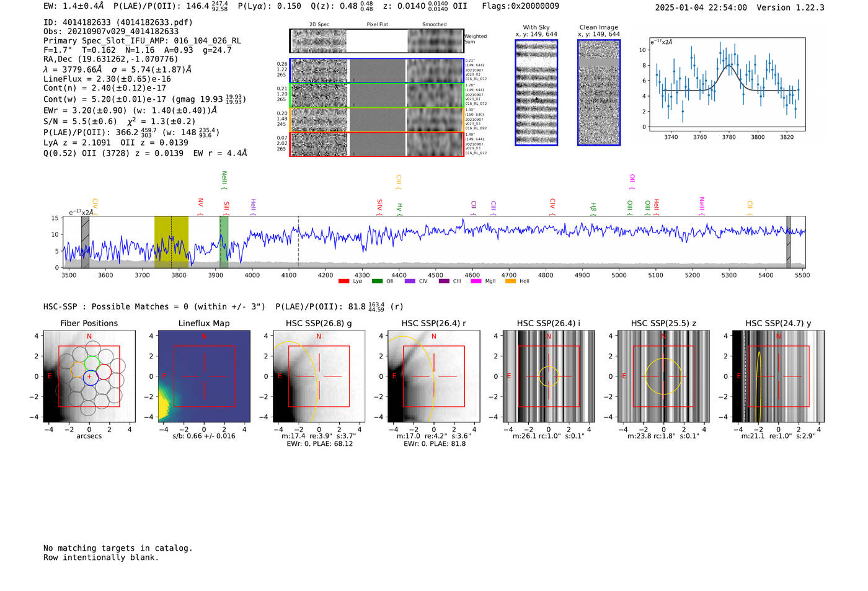Screen dimensions: 868x591
Task: Click the HSC-SSP Possible Matches heading
Action: [x=154, y=307]
